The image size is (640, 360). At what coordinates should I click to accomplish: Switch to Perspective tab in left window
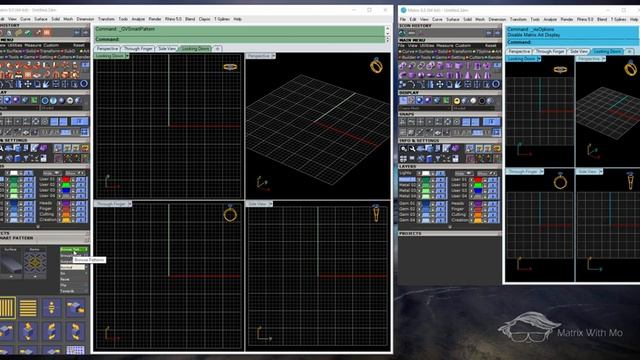click(x=107, y=49)
